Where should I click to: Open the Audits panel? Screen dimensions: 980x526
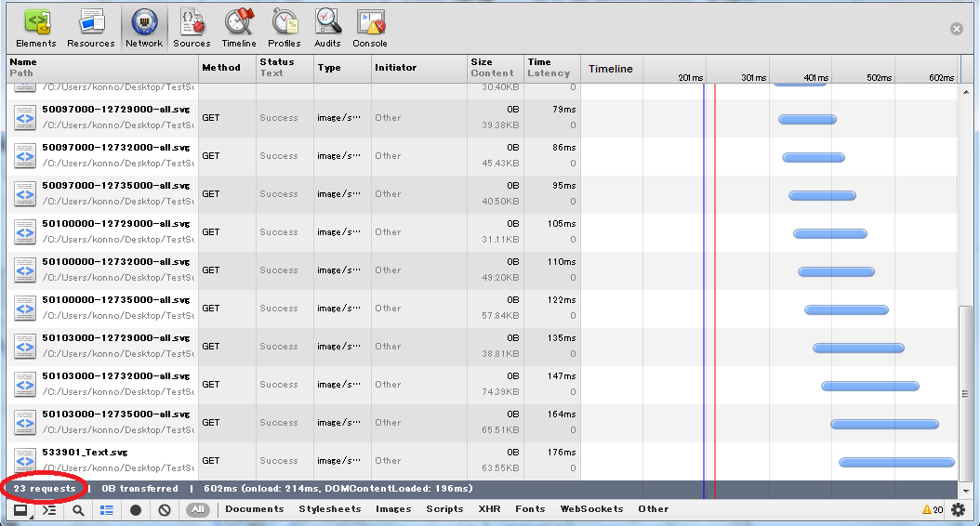327,28
